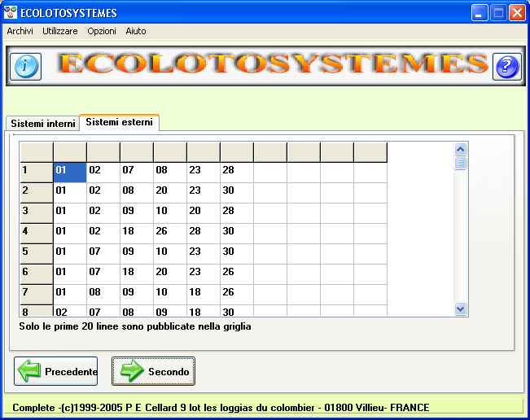
Task: Click the ECOLOTOSYSTEMES title bar app icon
Action: (10, 13)
